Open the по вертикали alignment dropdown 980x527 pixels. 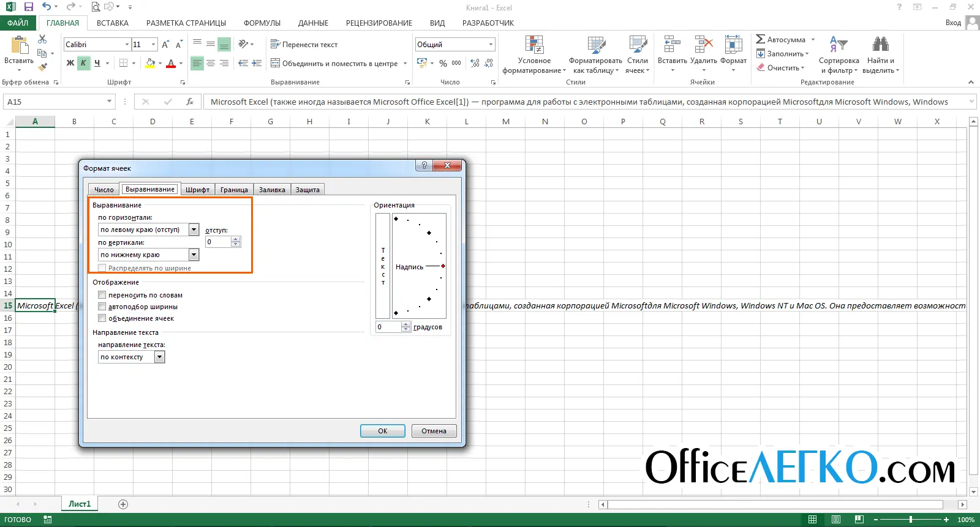click(x=194, y=255)
